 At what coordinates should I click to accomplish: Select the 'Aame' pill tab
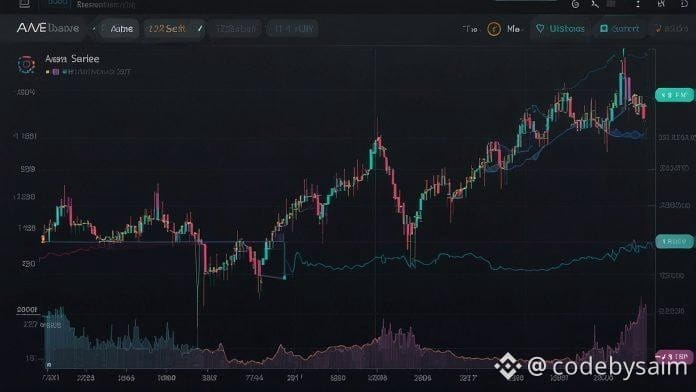(120, 29)
